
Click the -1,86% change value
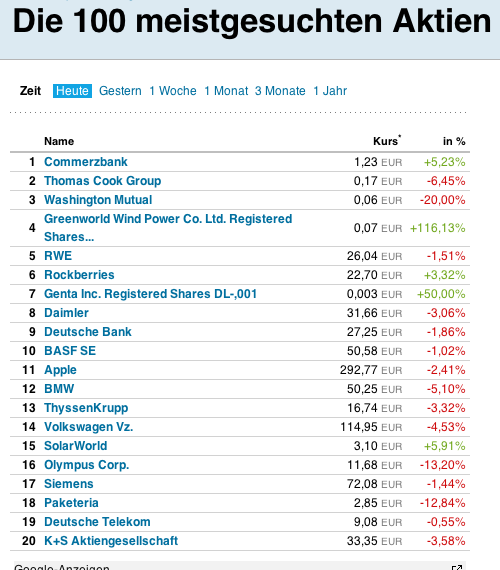pos(446,332)
